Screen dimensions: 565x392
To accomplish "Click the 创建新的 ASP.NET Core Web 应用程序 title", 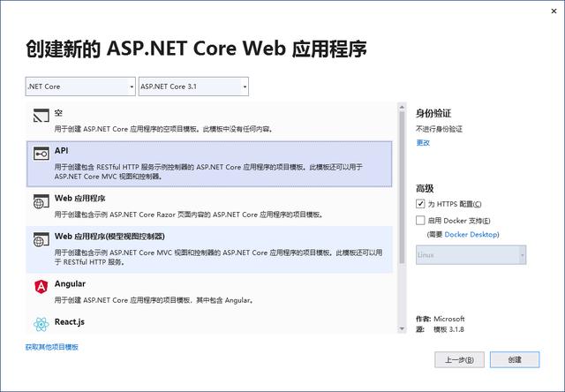I will (x=196, y=49).
